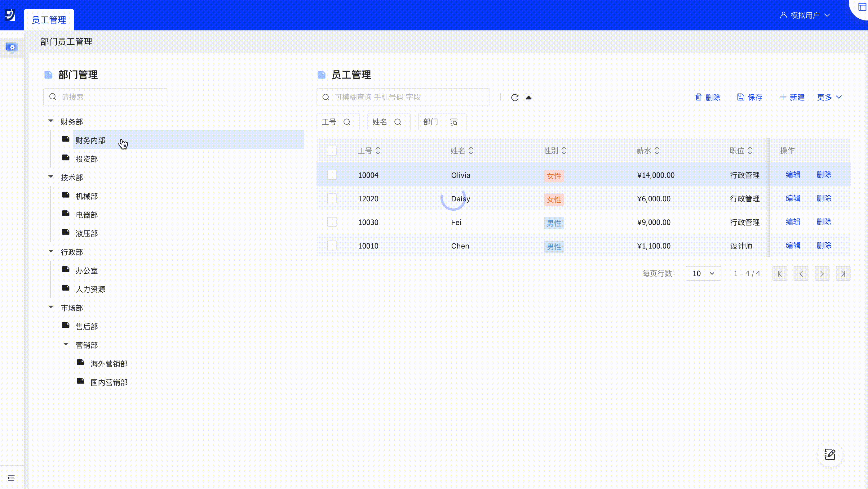
Task: Click next page arrow in pagination
Action: tap(822, 273)
